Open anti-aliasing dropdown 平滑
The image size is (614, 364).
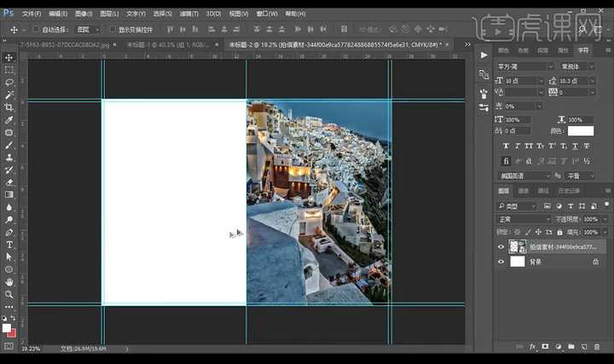580,176
